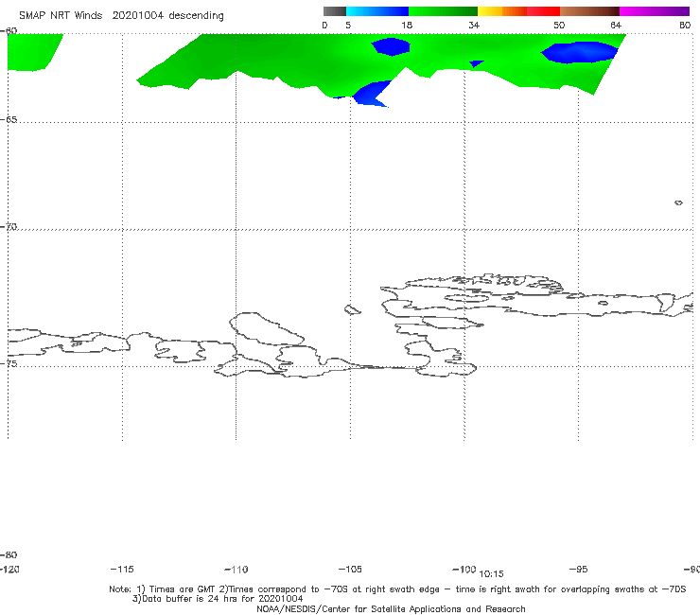This screenshot has width=700, height=615.
Task: Click the '-80' latitude axis label
Action: pos(9,554)
